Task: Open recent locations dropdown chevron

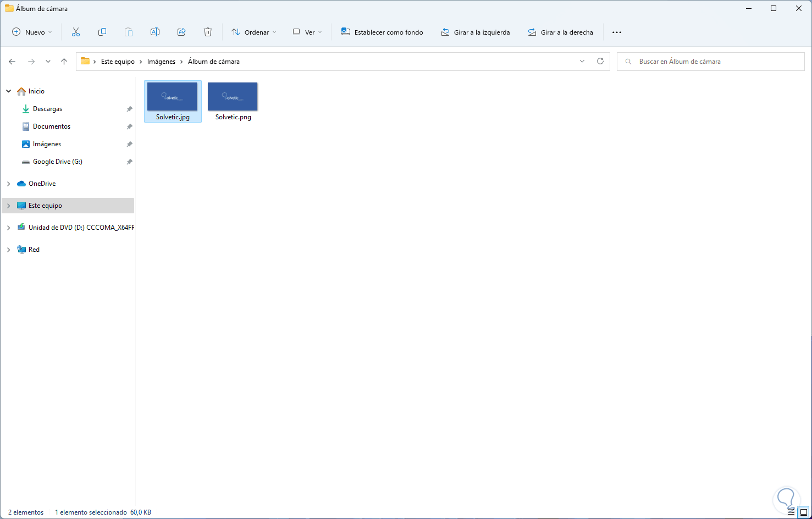Action: click(48, 62)
